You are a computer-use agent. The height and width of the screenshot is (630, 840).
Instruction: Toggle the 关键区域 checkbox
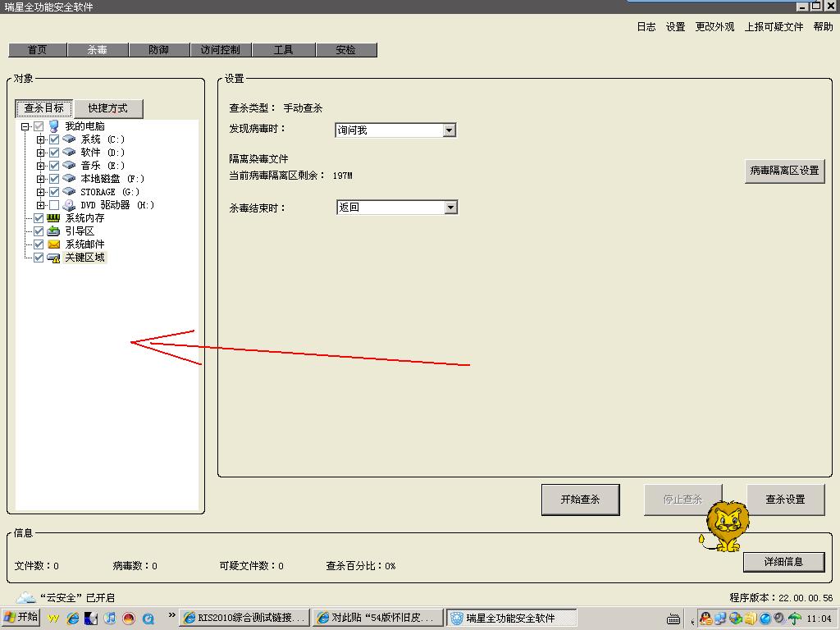click(x=39, y=258)
